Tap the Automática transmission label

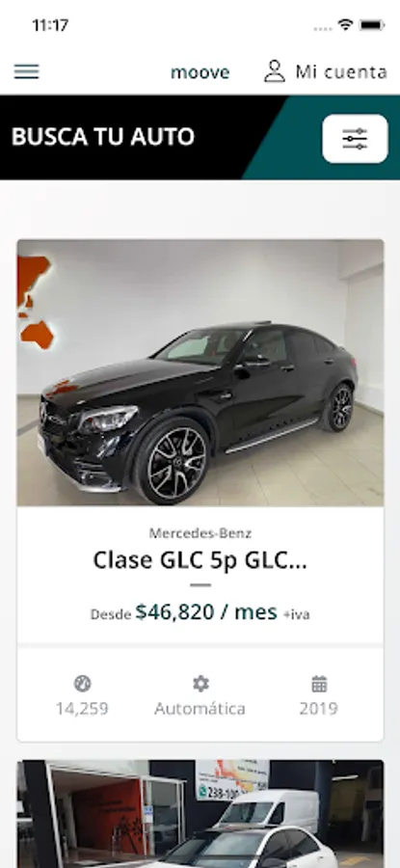coord(200,709)
